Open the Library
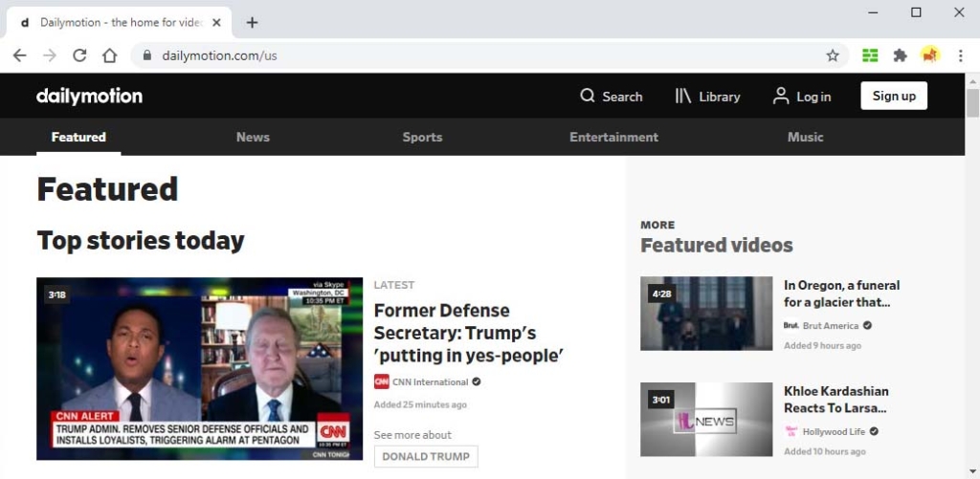Viewport: 980px width, 479px height. click(707, 97)
